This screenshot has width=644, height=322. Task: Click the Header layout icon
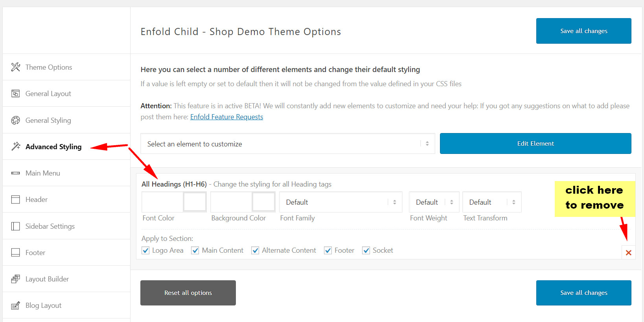point(16,200)
